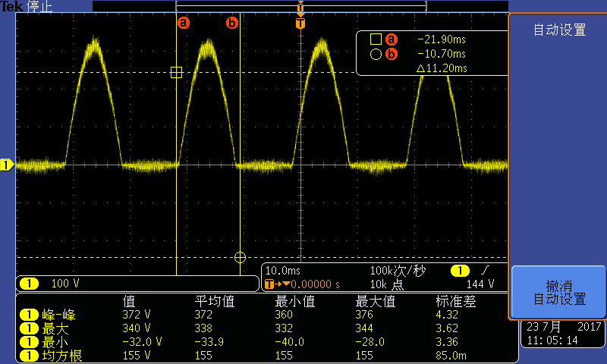Click the channel 1 badge beside 100 V
The height and width of the screenshot is (364, 607).
(x=29, y=284)
